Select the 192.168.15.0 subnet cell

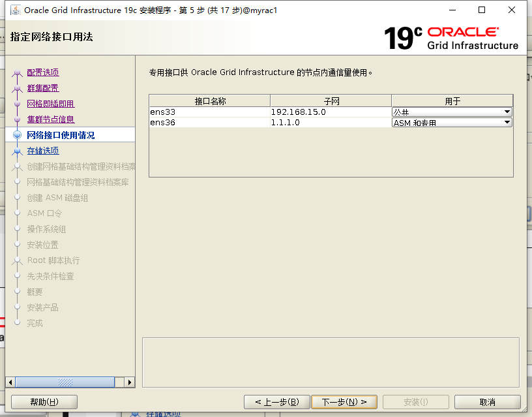(x=331, y=112)
